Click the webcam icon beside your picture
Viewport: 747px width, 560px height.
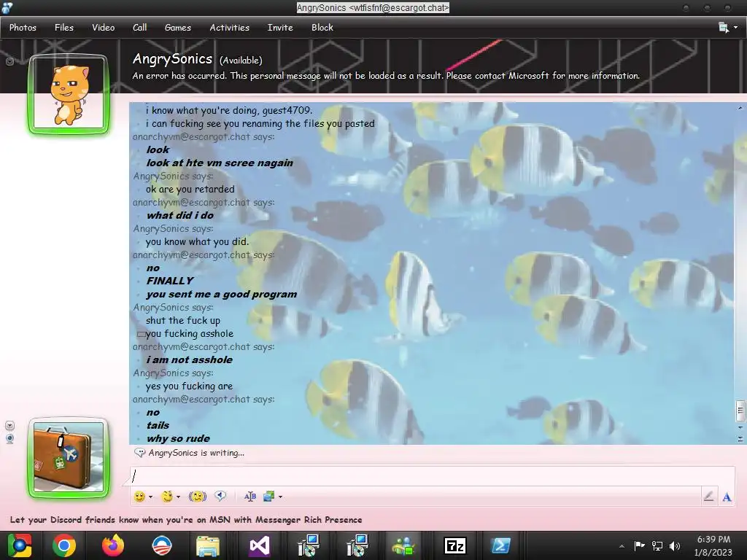tap(9, 438)
